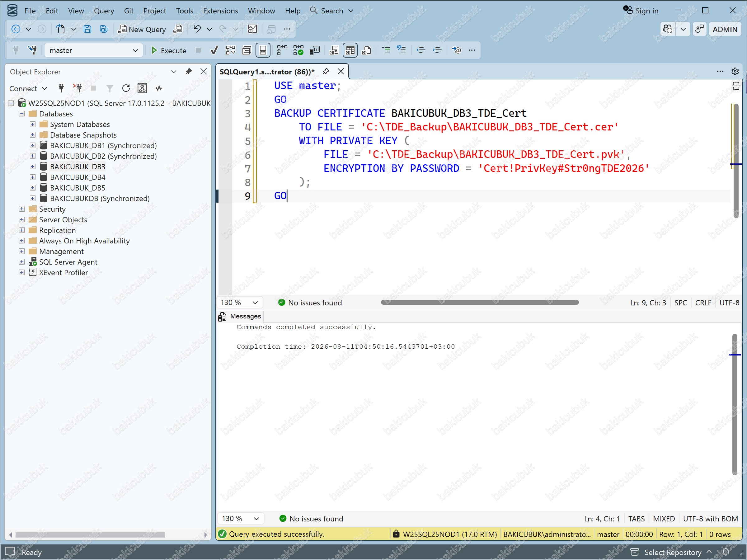Viewport: 747px width, 560px height.
Task: Toggle Include Client Statistics
Action: point(314,50)
